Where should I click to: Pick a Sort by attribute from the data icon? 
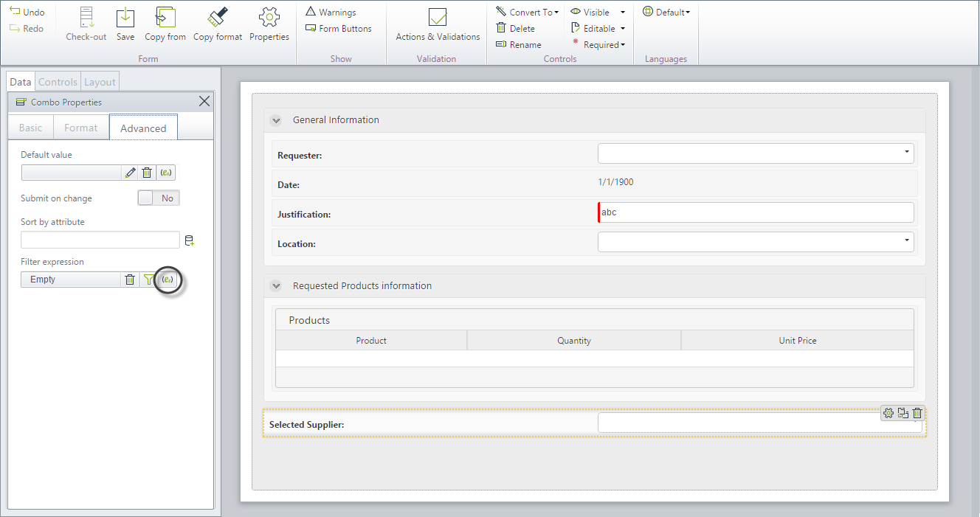190,240
